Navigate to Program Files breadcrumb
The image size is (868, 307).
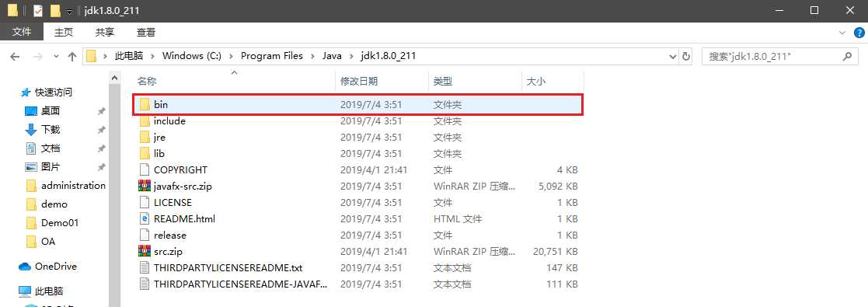[x=272, y=56]
